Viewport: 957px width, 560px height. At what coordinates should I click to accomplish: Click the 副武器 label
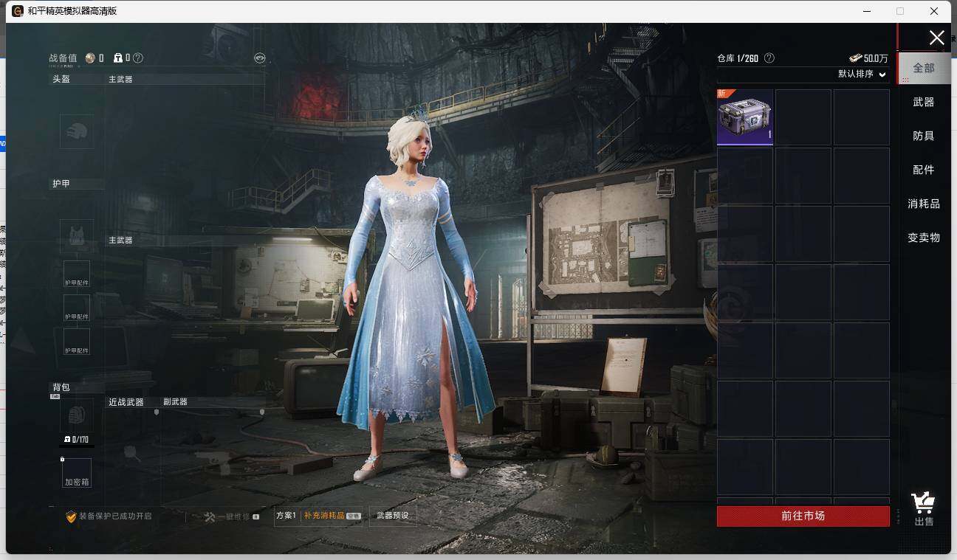click(176, 402)
